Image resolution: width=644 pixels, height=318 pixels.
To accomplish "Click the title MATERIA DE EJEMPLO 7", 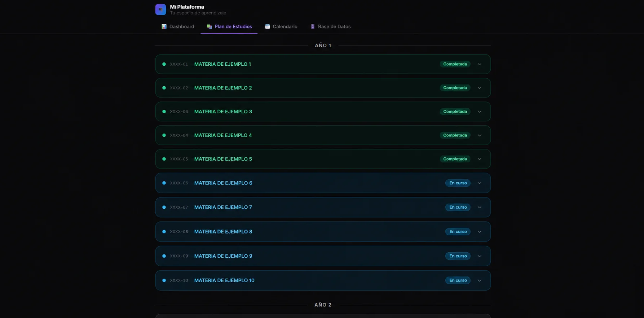I will pyautogui.click(x=223, y=207).
